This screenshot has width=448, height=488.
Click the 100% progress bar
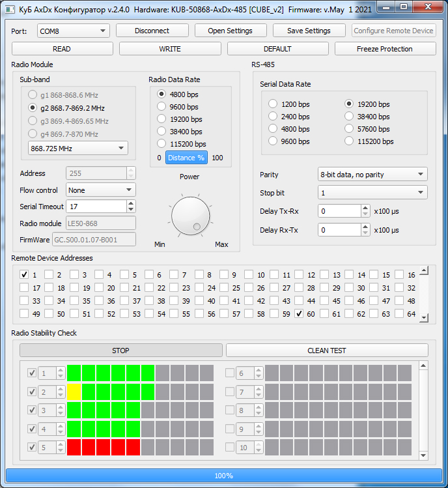(224, 476)
